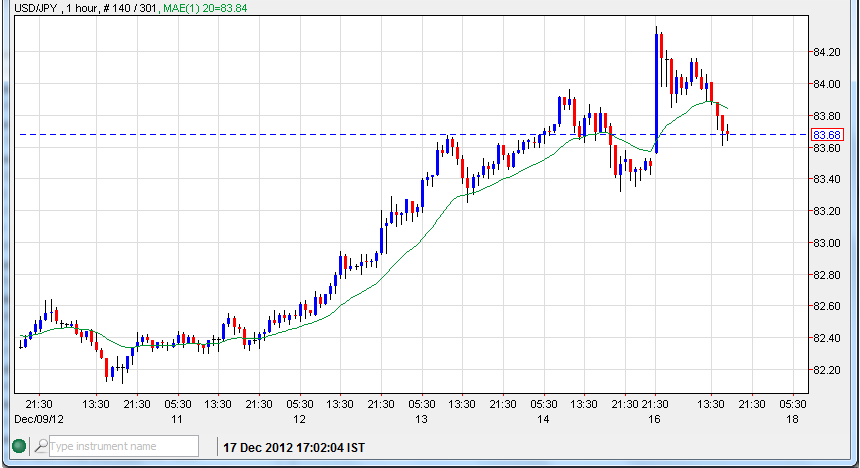Click the date label 13 on time axis

tap(421, 419)
